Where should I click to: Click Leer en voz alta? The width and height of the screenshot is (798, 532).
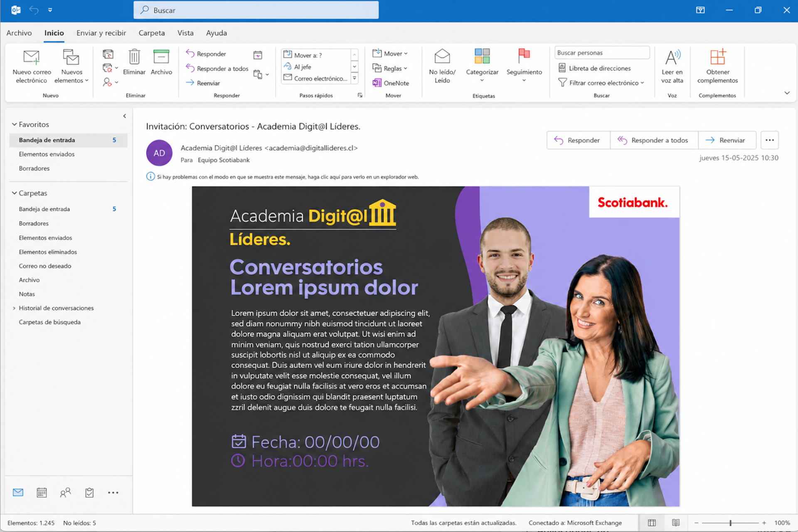[672, 67]
